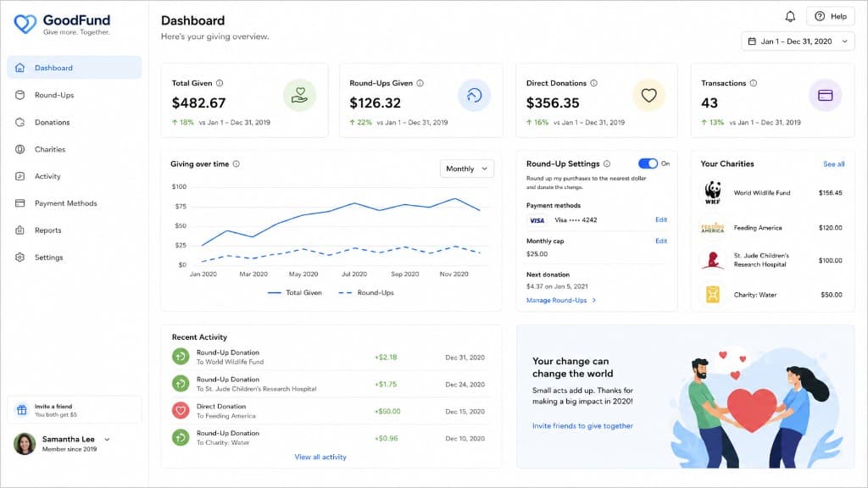Click the VISA card logo
The height and width of the screenshot is (488, 868).
tap(537, 220)
